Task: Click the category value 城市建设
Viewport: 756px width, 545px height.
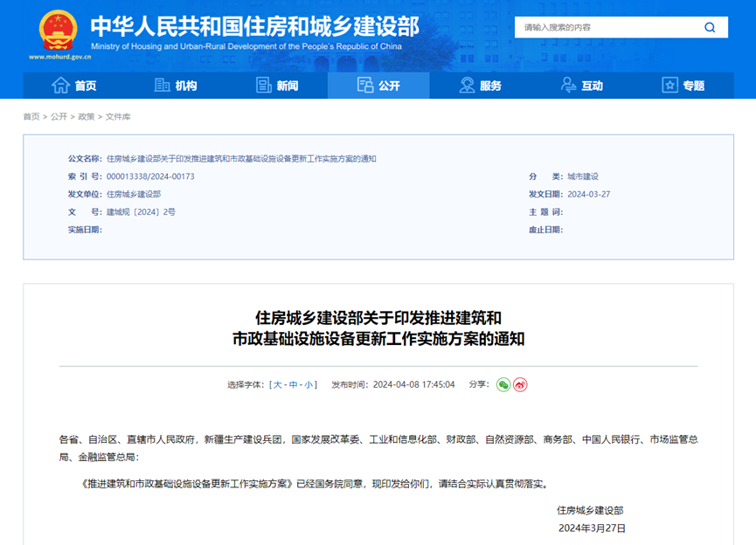Action: (583, 176)
